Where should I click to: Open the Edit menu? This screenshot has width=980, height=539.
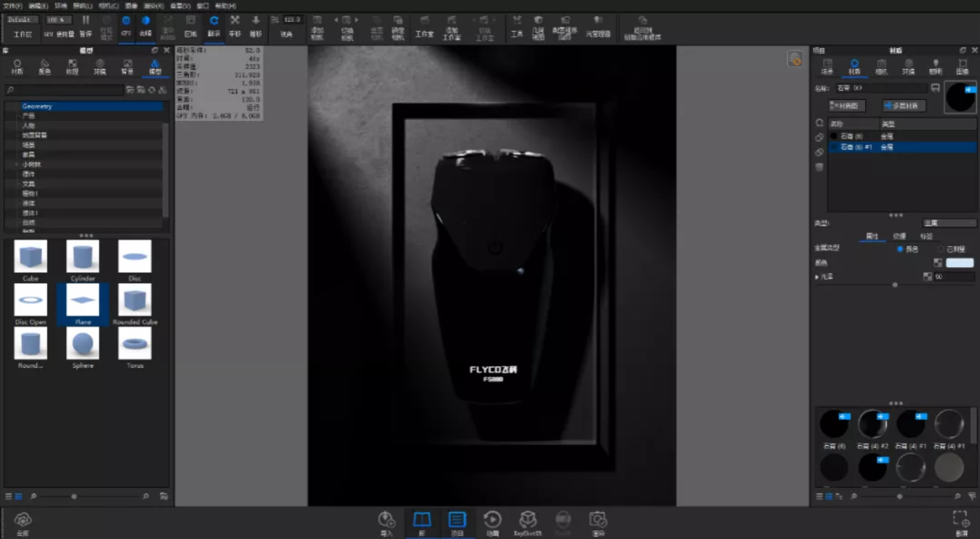(x=38, y=5)
